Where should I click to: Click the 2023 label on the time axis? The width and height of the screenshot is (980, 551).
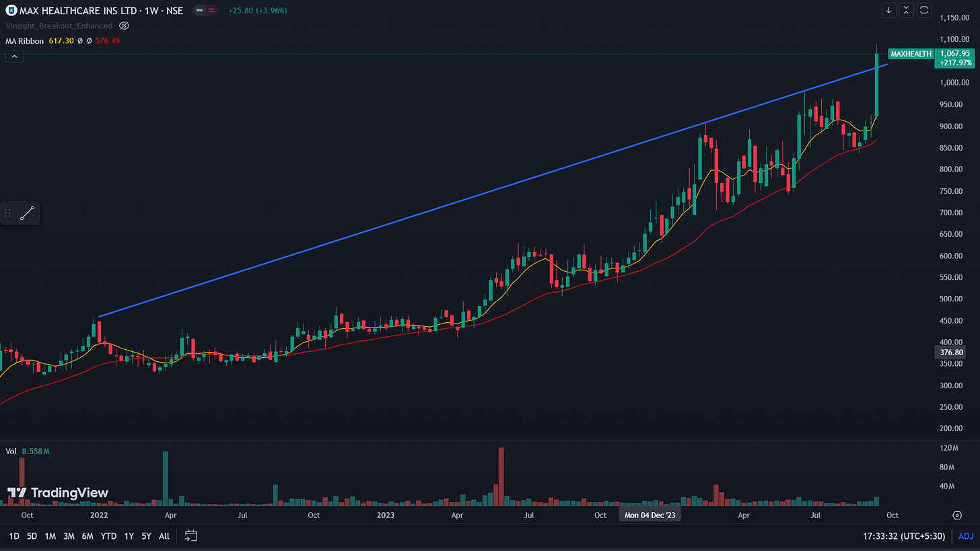coord(385,515)
